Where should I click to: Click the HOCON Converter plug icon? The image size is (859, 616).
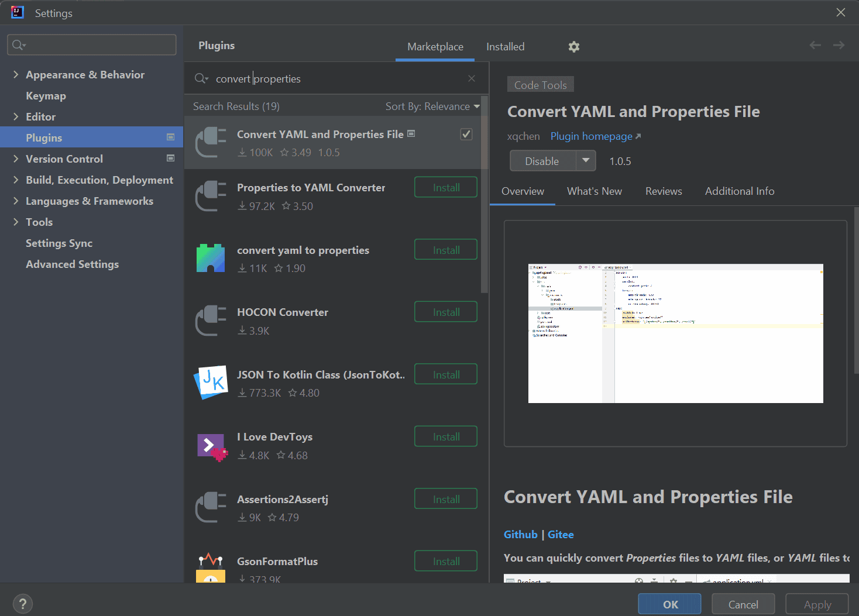[211, 321]
